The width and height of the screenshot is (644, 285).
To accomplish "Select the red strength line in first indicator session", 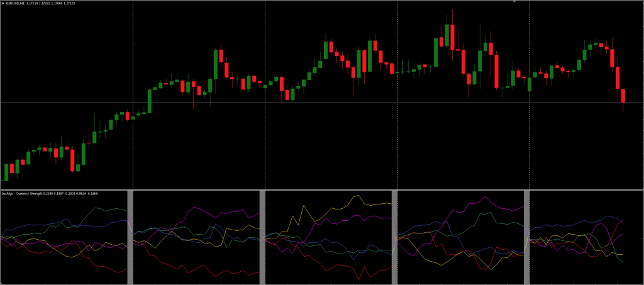I will (107, 269).
